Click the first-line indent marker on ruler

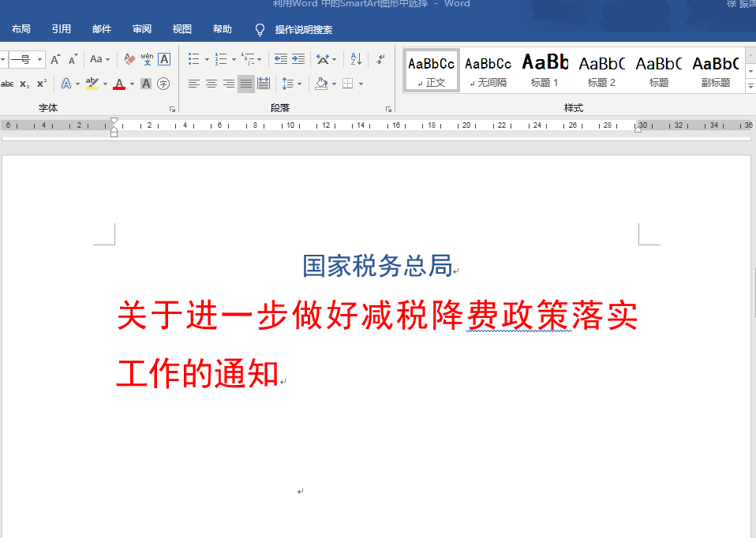point(114,121)
